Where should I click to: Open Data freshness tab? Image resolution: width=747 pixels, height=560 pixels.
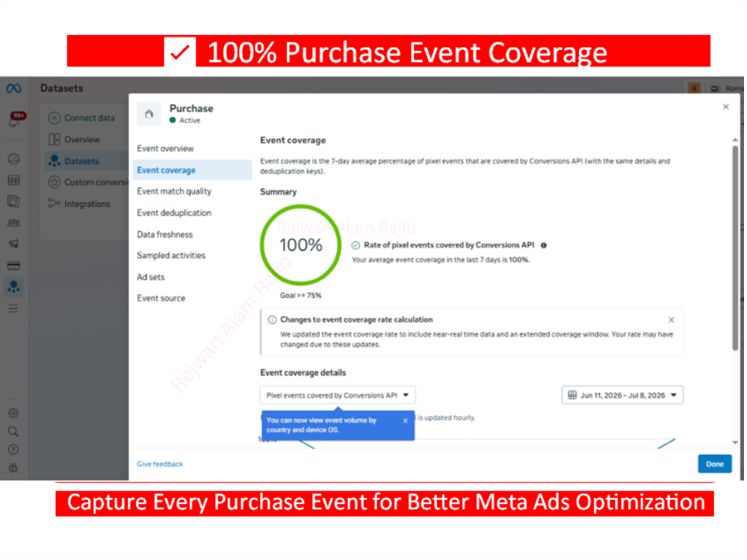click(x=165, y=234)
